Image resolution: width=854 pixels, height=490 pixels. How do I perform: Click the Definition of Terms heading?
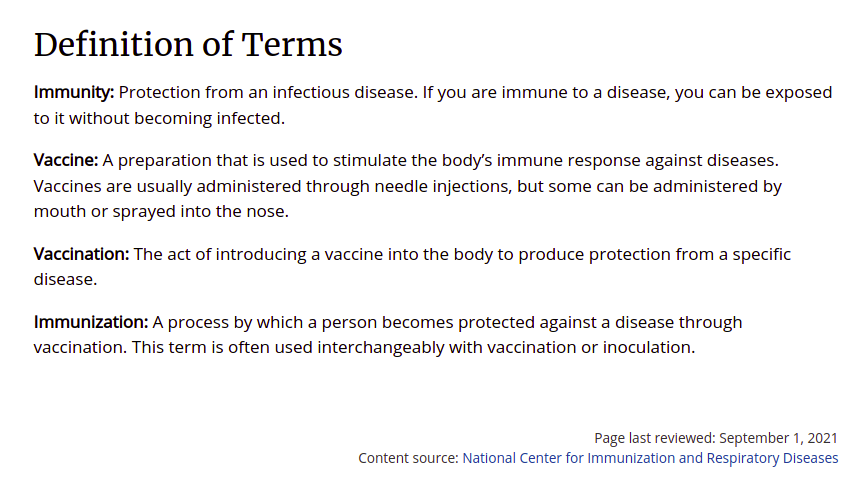[188, 44]
